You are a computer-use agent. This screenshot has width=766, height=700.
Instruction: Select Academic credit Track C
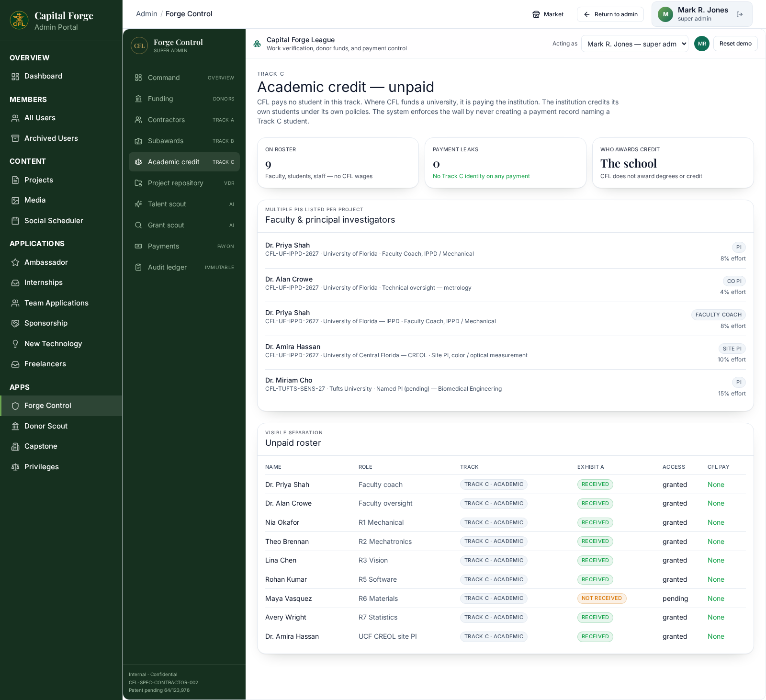184,162
